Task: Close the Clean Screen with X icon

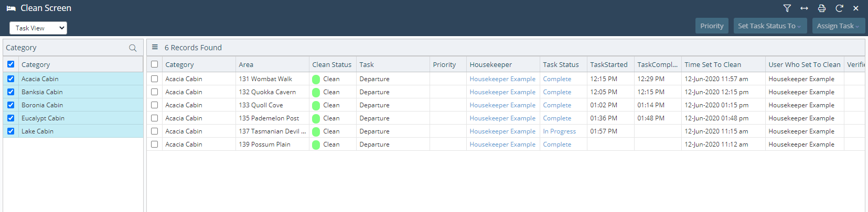Action: pyautogui.click(x=856, y=8)
